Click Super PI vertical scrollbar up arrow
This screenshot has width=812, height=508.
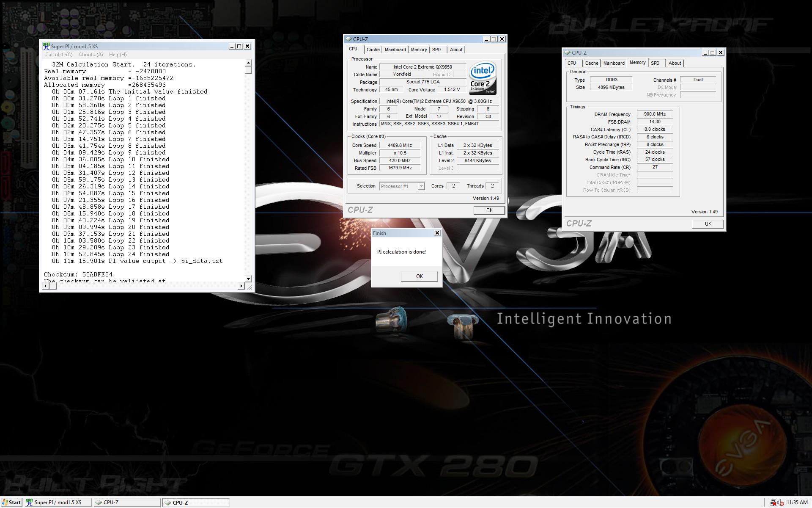click(x=248, y=63)
